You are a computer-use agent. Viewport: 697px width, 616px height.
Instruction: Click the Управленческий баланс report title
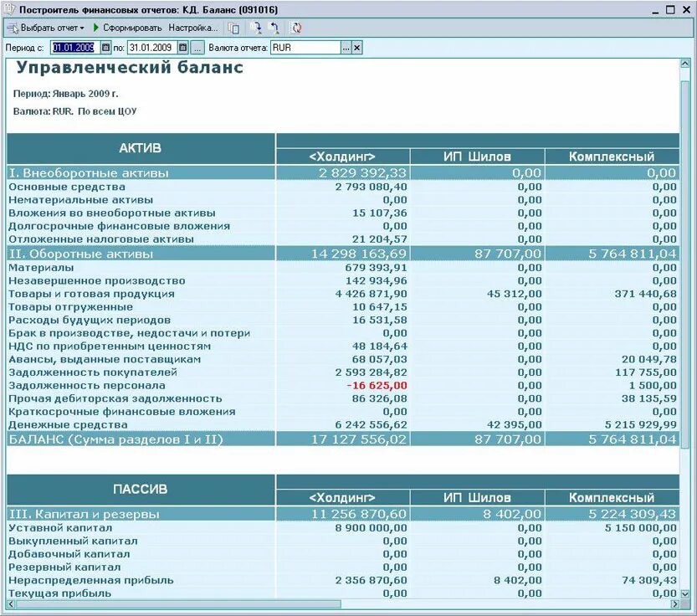click(130, 68)
